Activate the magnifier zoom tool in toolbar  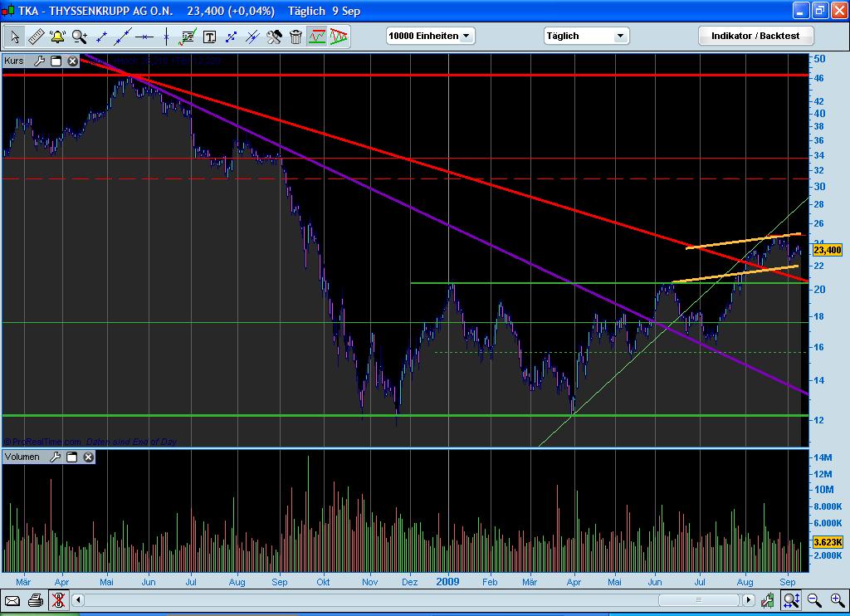tap(79, 37)
